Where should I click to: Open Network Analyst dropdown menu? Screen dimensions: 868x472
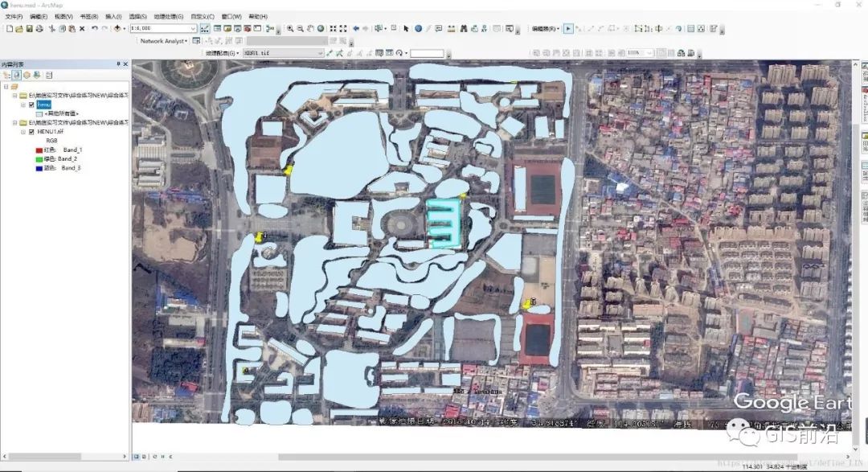(x=163, y=41)
